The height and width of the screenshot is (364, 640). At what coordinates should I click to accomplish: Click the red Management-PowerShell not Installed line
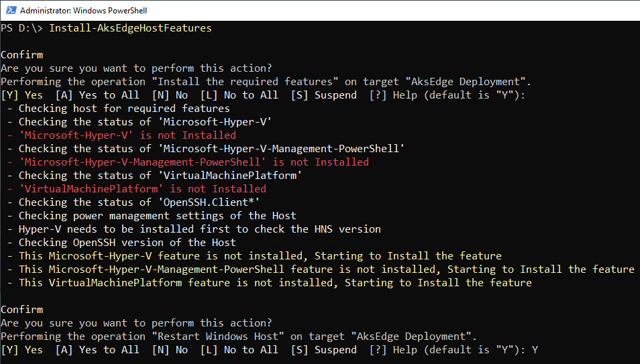[188, 162]
